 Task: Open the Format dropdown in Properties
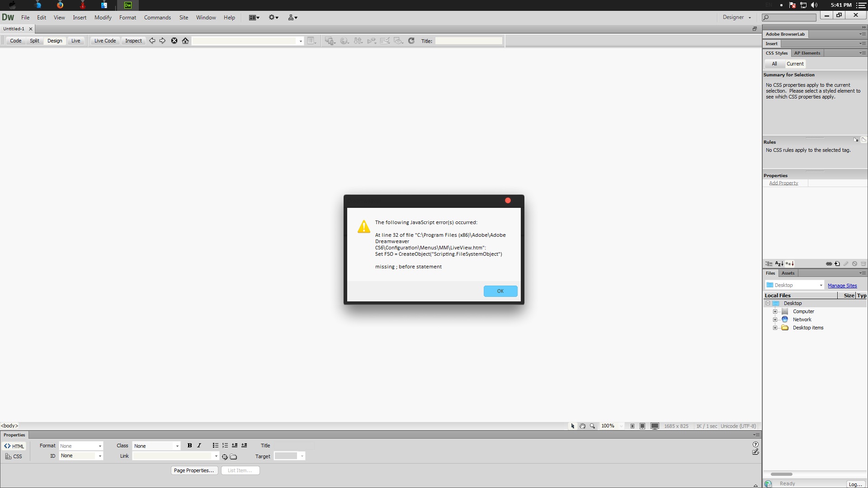pyautogui.click(x=81, y=446)
